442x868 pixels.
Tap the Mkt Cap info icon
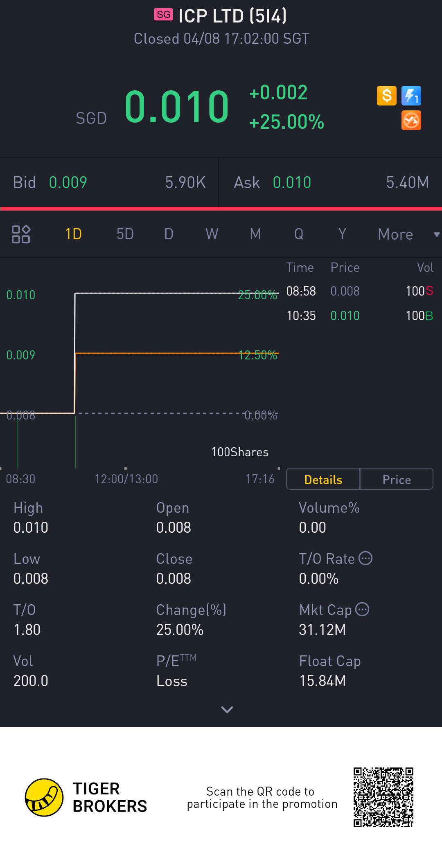[362, 609]
